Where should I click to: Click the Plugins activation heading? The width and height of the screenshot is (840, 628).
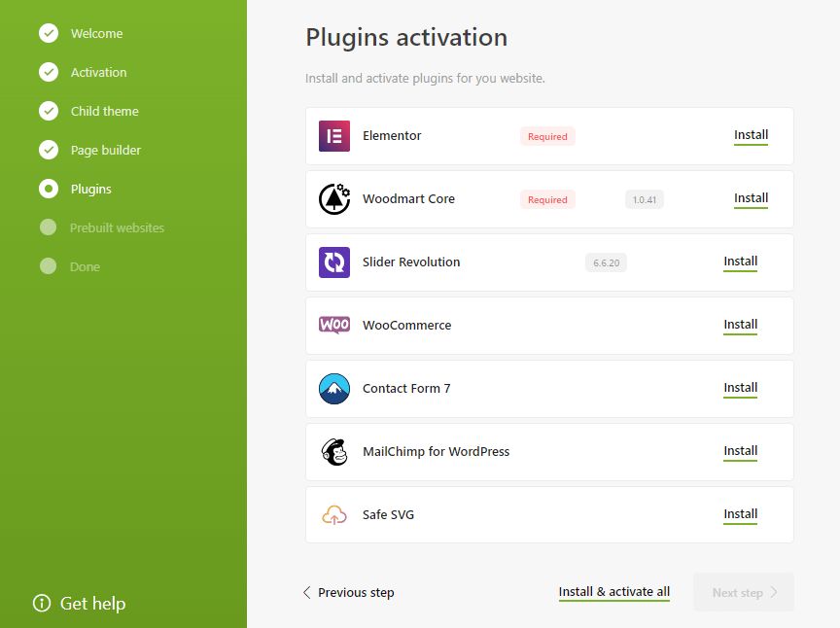tap(406, 38)
